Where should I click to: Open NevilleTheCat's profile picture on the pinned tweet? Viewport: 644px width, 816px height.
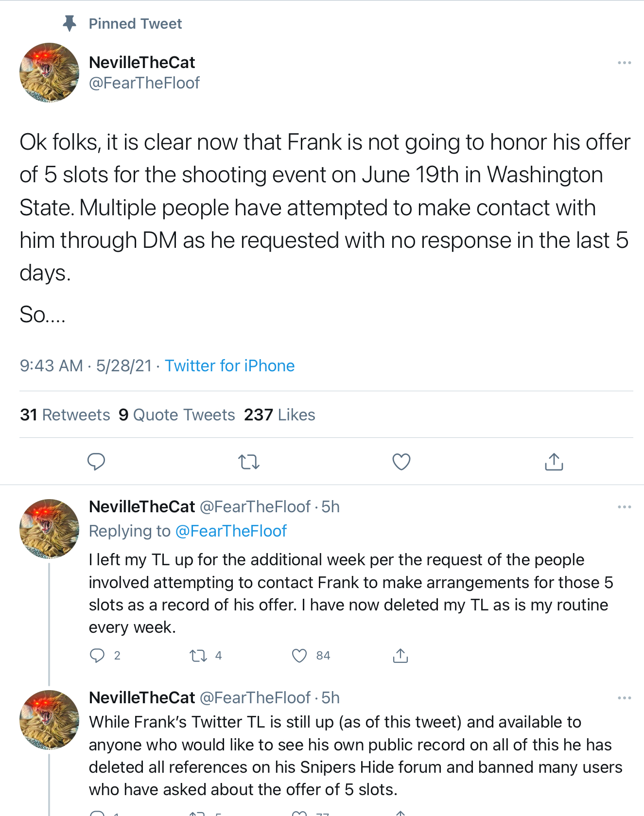click(x=49, y=72)
